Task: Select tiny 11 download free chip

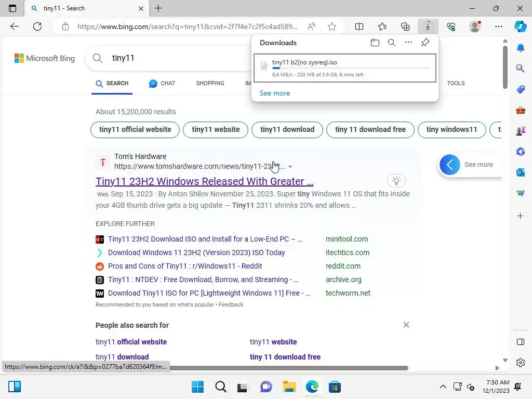Action: click(x=370, y=129)
